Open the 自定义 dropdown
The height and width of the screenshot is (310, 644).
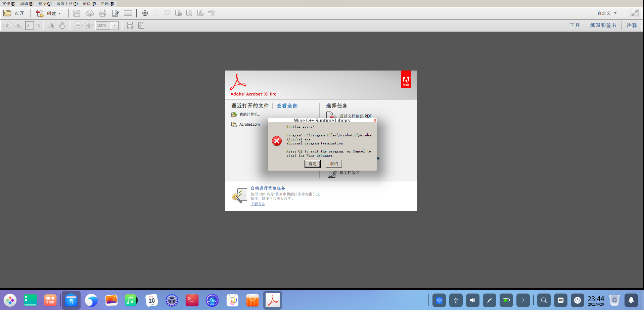[606, 13]
